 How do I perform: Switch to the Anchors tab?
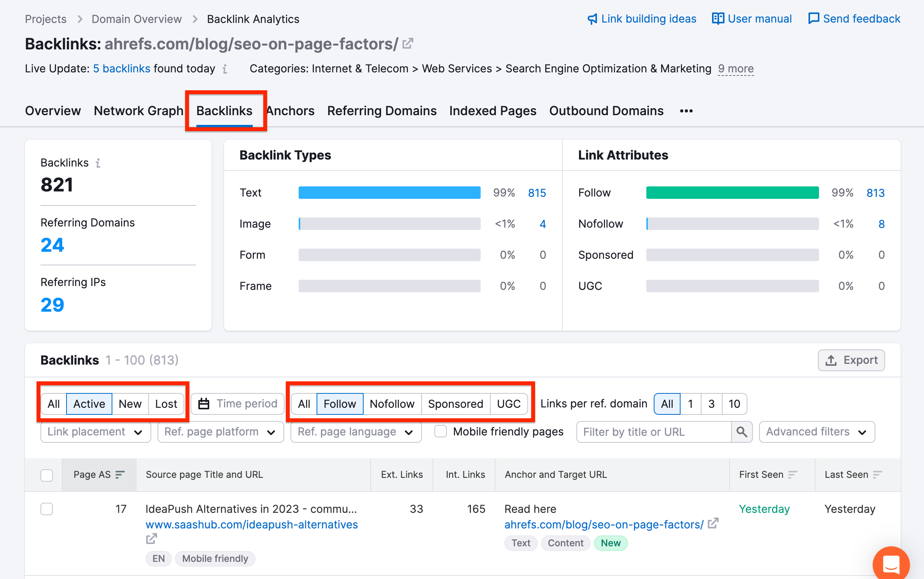pyautogui.click(x=290, y=111)
